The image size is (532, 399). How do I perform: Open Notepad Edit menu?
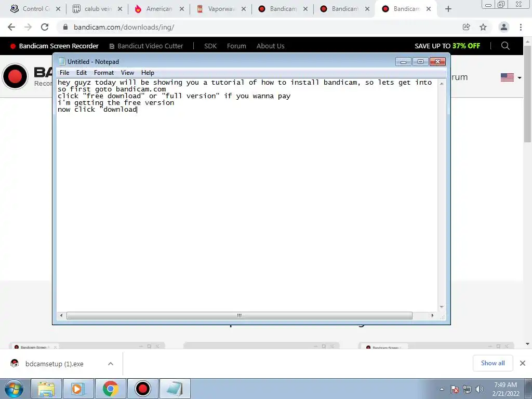coord(82,73)
